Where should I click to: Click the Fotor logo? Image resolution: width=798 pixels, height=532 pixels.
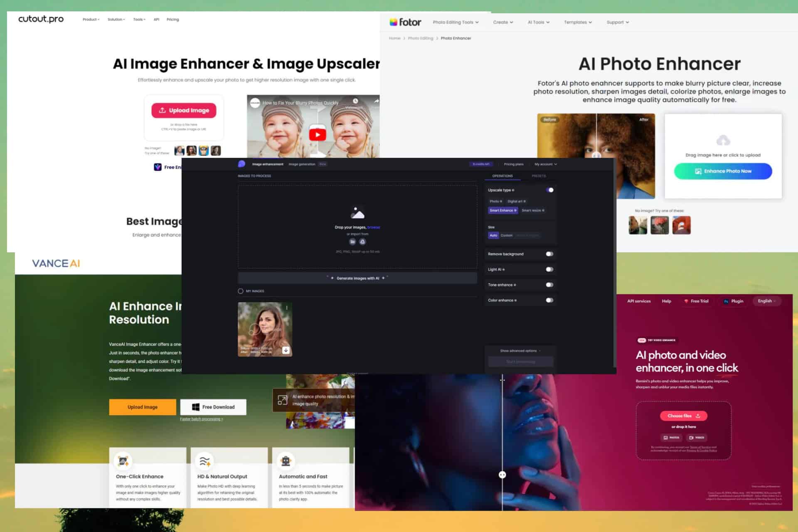(x=405, y=22)
